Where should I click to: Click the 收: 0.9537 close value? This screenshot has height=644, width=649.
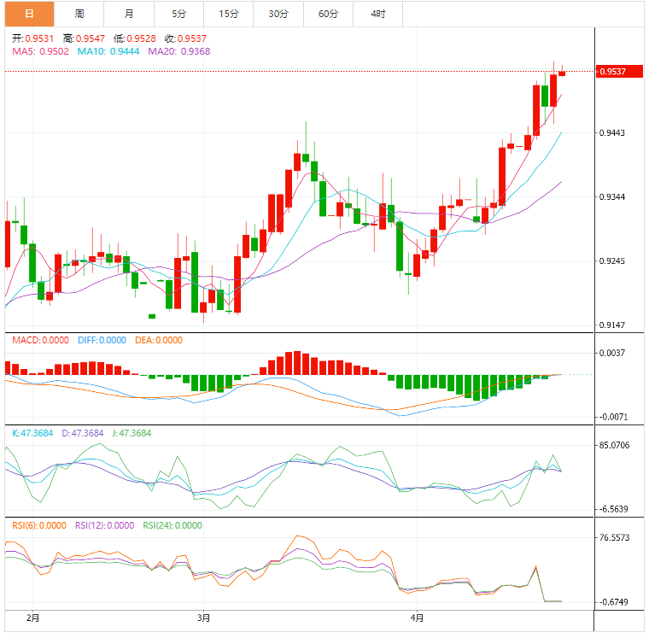pyautogui.click(x=185, y=38)
